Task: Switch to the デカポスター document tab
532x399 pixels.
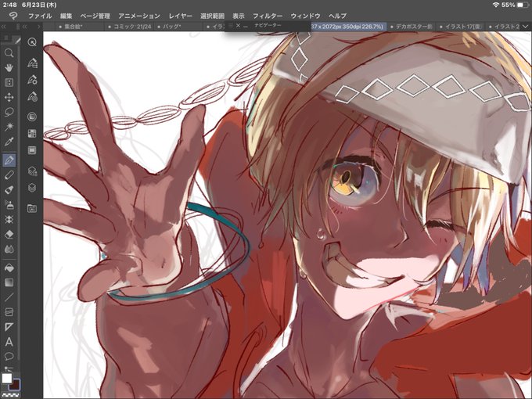Action: (x=410, y=27)
